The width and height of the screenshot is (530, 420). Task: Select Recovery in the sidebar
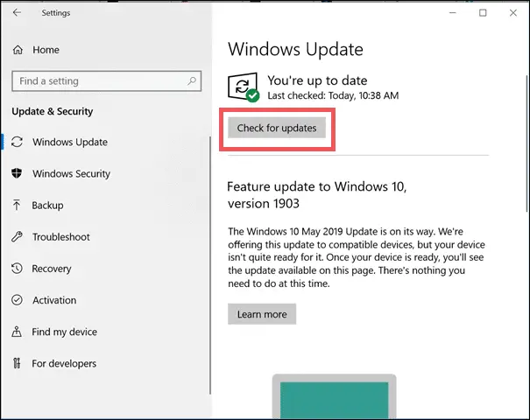tap(52, 269)
